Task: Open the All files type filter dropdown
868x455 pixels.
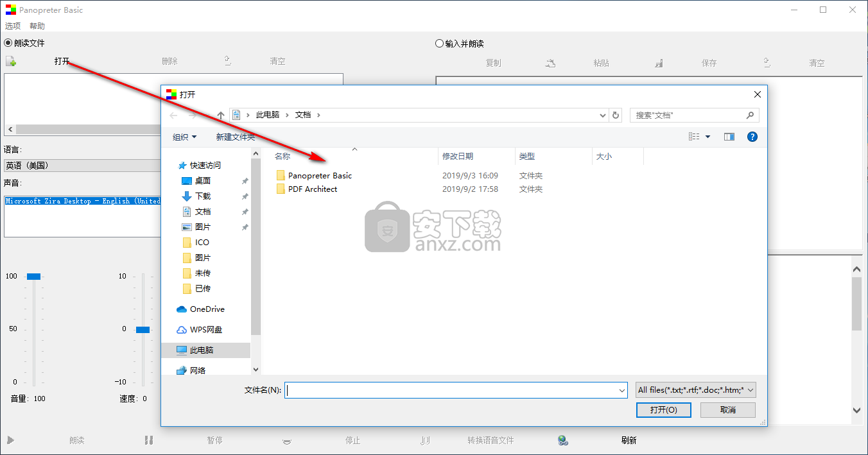Action: coord(695,390)
